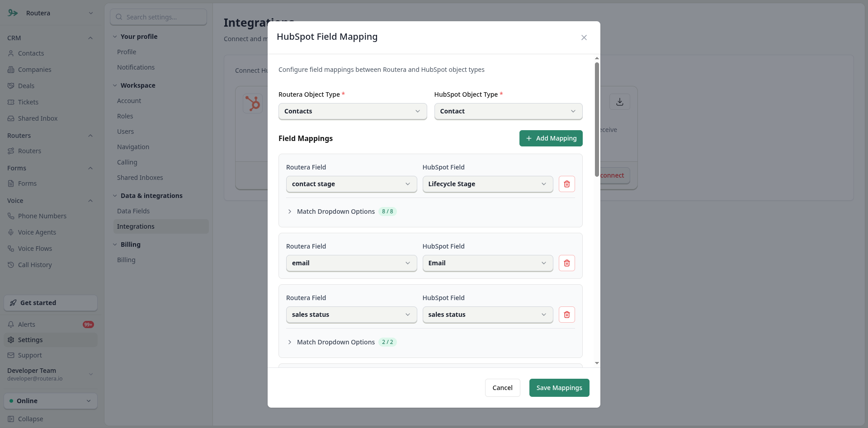The width and height of the screenshot is (868, 428).
Task: Open the HubSpot Object Type dropdown
Action: (508, 111)
